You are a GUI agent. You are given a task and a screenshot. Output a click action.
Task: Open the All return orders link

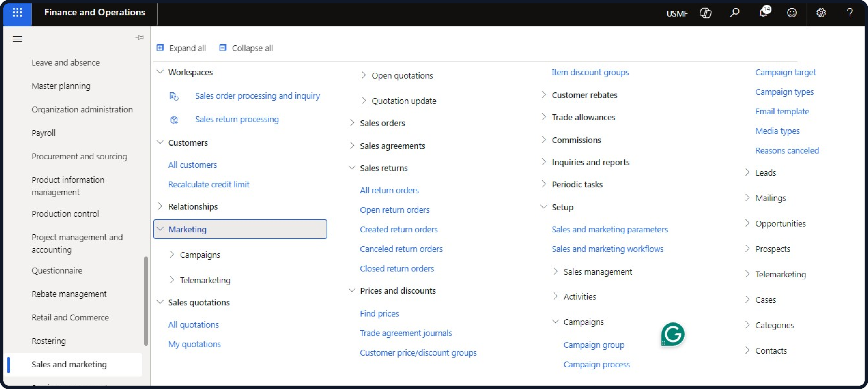click(x=389, y=190)
